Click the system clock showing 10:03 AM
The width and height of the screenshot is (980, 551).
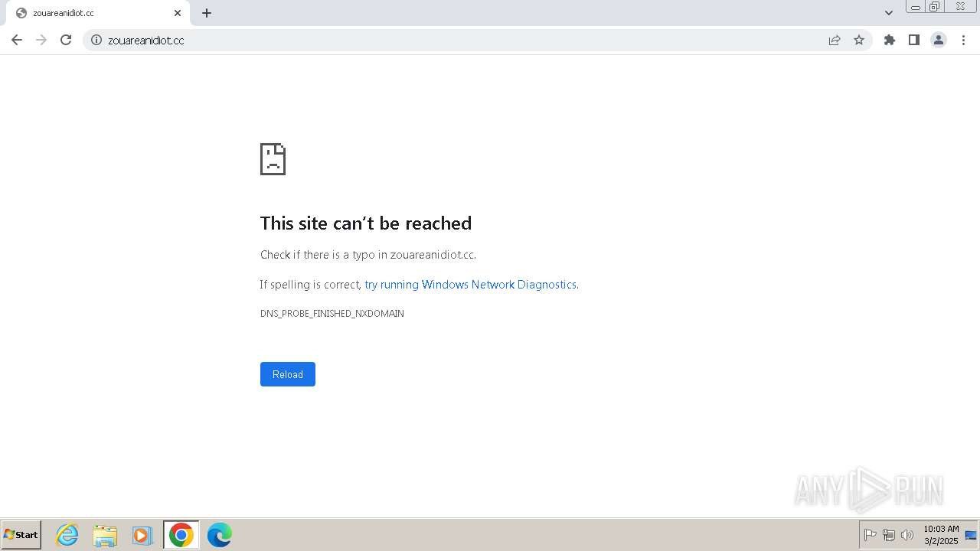(941, 535)
